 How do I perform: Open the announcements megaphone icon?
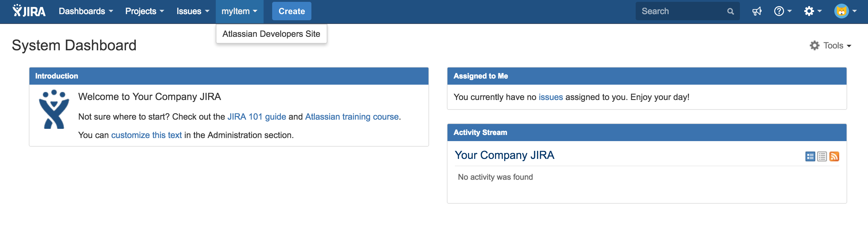(757, 11)
